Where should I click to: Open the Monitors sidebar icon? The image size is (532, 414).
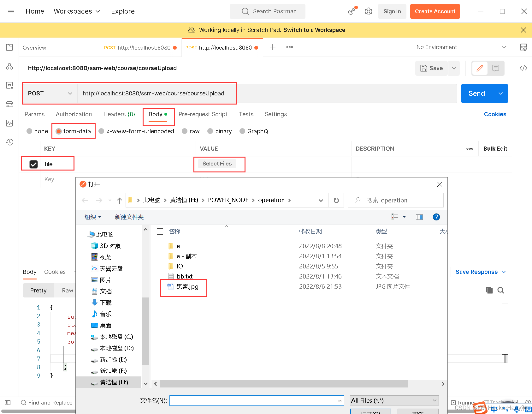[x=9, y=123]
